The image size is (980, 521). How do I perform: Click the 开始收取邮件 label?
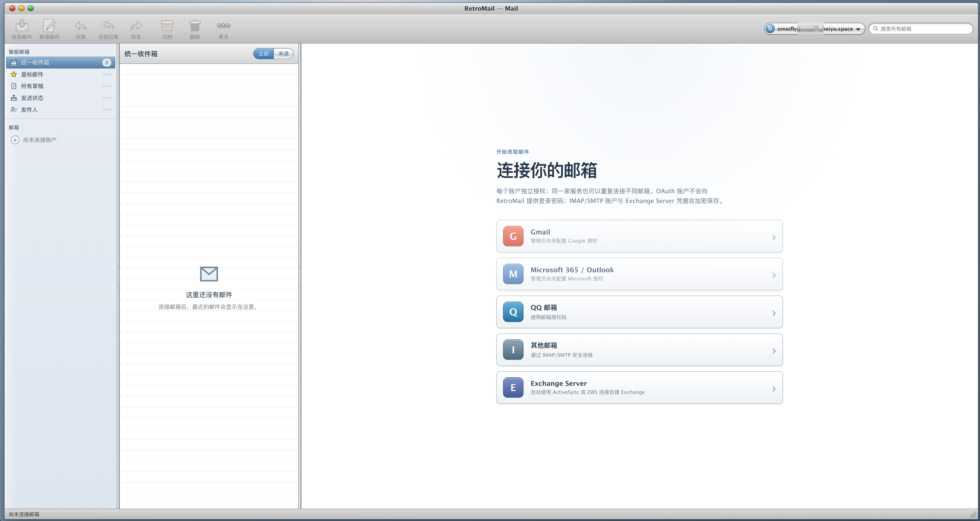pyautogui.click(x=513, y=152)
